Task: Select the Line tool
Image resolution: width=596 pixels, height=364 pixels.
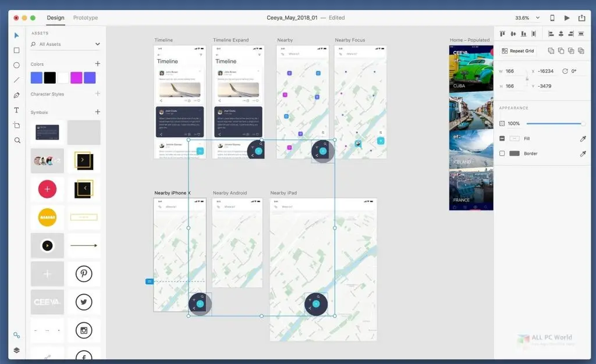Action: (16, 80)
